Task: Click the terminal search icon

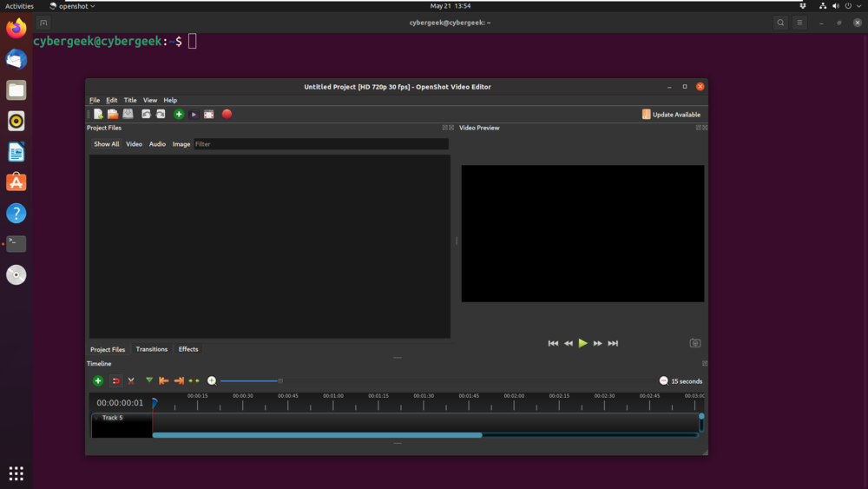Action: 780,23
